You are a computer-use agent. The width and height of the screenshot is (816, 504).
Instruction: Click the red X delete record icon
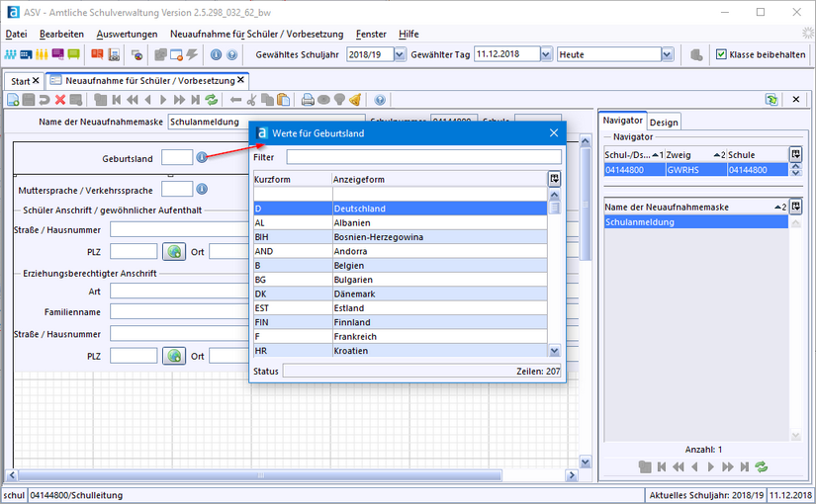[x=61, y=100]
